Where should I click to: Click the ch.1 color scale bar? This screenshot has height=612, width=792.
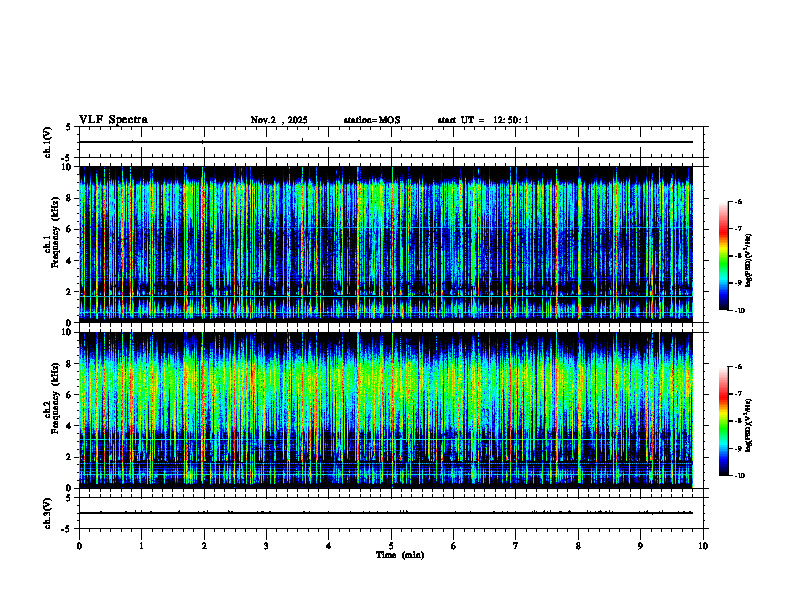[724, 256]
